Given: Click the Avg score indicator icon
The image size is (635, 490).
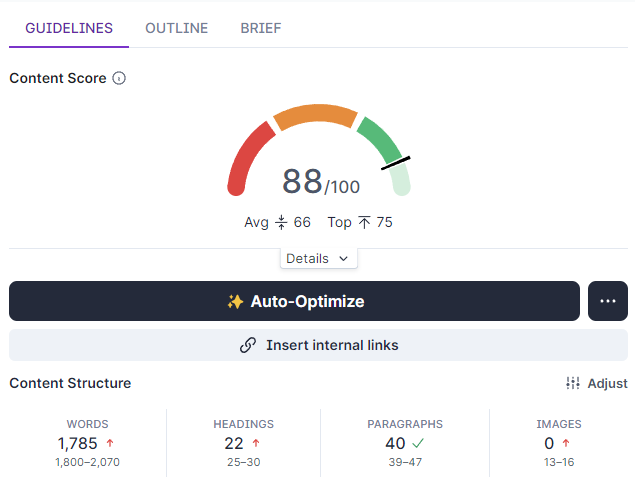Looking at the screenshot, I should click(x=281, y=222).
